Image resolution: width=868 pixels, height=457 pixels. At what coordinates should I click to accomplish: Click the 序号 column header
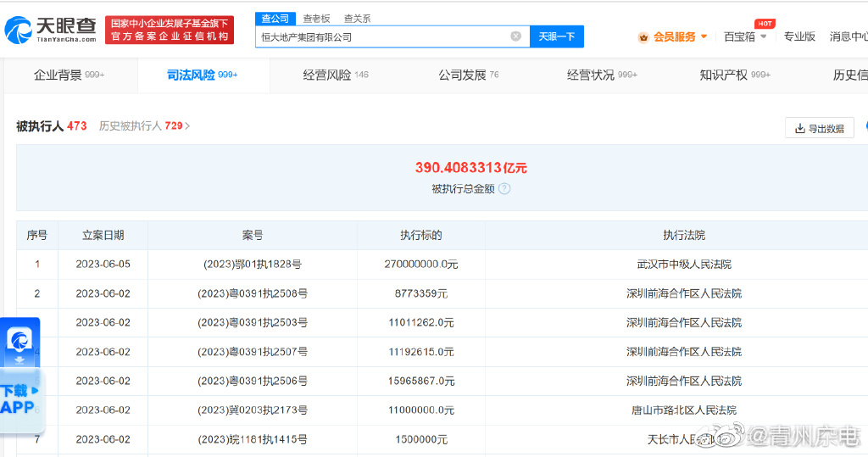[x=37, y=236]
